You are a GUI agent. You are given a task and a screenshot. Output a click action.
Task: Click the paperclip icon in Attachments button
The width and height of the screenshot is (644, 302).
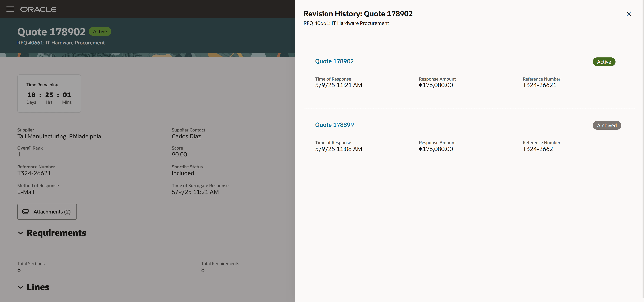[26, 212]
